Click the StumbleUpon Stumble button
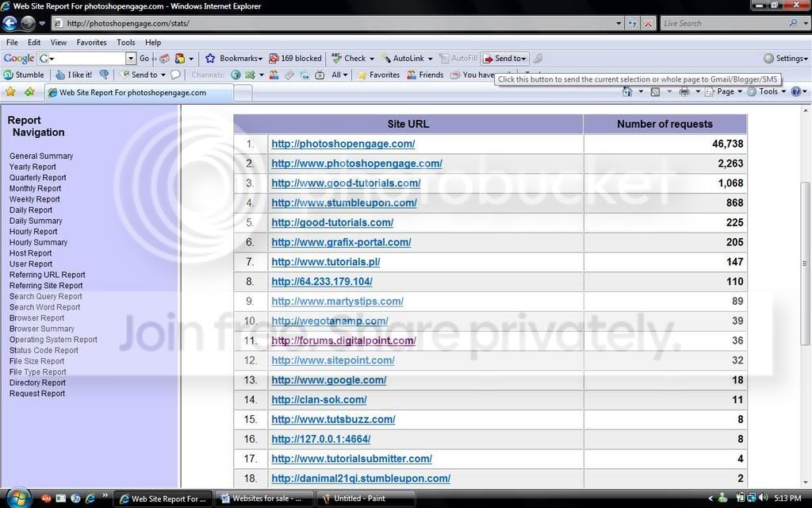Image resolution: width=812 pixels, height=508 pixels. (24, 75)
